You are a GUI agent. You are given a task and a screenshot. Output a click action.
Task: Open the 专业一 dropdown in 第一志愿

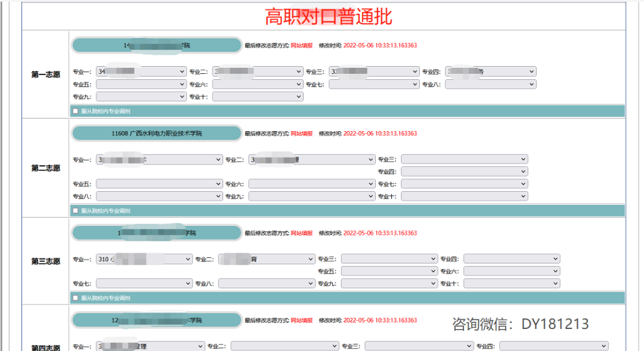141,71
